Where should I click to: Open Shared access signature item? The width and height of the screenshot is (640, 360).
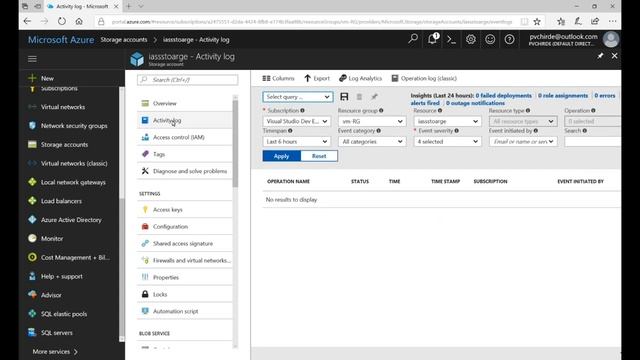click(x=185, y=243)
